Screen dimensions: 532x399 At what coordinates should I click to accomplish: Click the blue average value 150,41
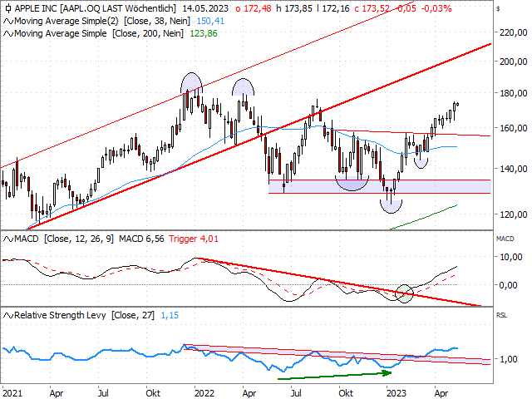pyautogui.click(x=210, y=21)
